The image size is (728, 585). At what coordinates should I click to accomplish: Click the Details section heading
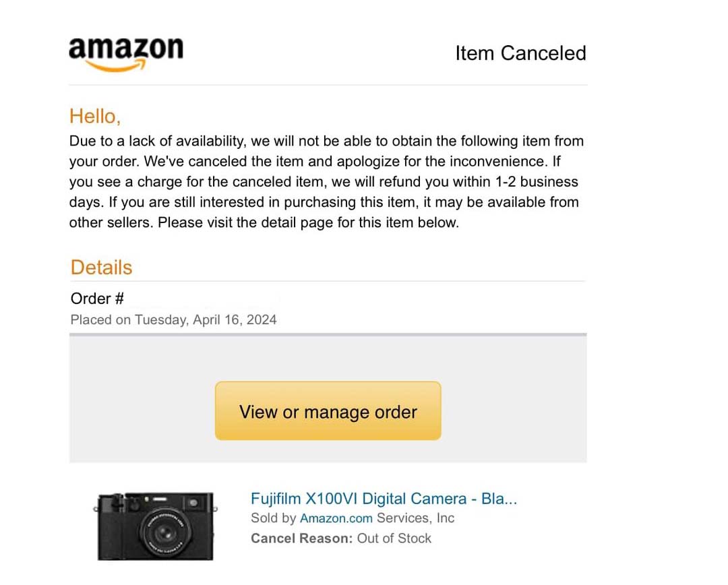pos(101,267)
